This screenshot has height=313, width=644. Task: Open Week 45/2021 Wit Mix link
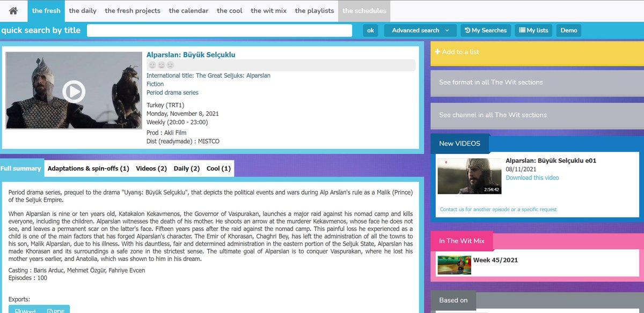(x=495, y=260)
